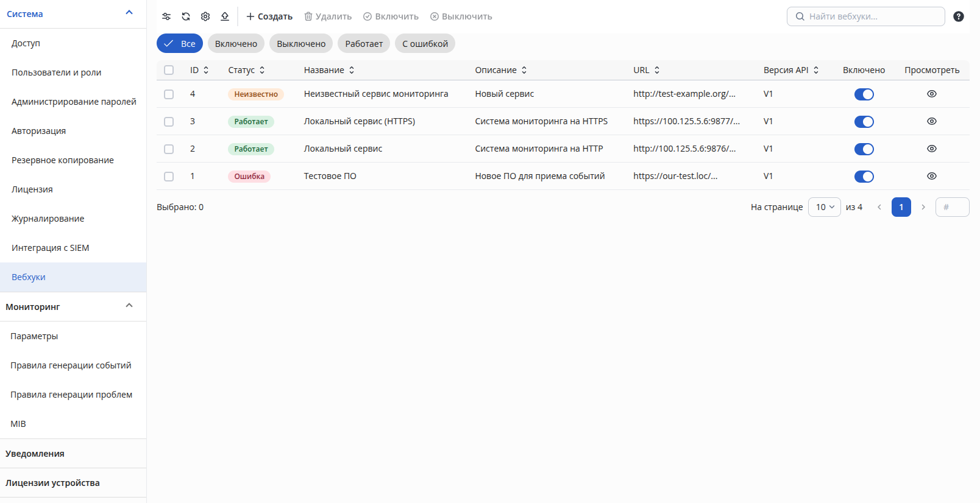Collapse the Мониторинг sidebar section

129,306
